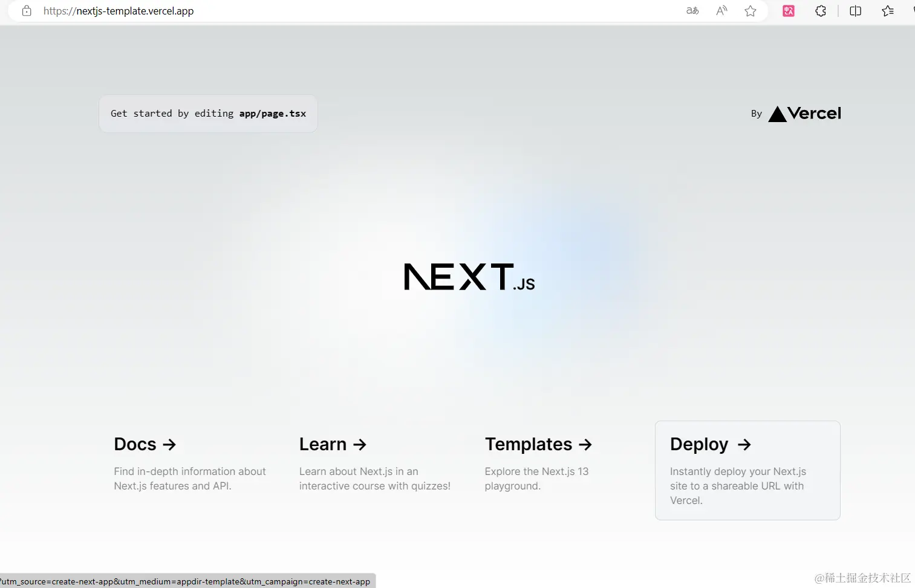This screenshot has height=588, width=915.
Task: Click the arrow next to Deploy
Action: (744, 445)
